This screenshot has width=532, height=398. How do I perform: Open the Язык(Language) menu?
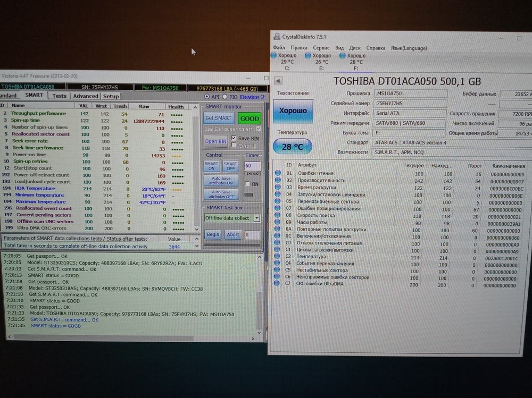click(x=409, y=48)
